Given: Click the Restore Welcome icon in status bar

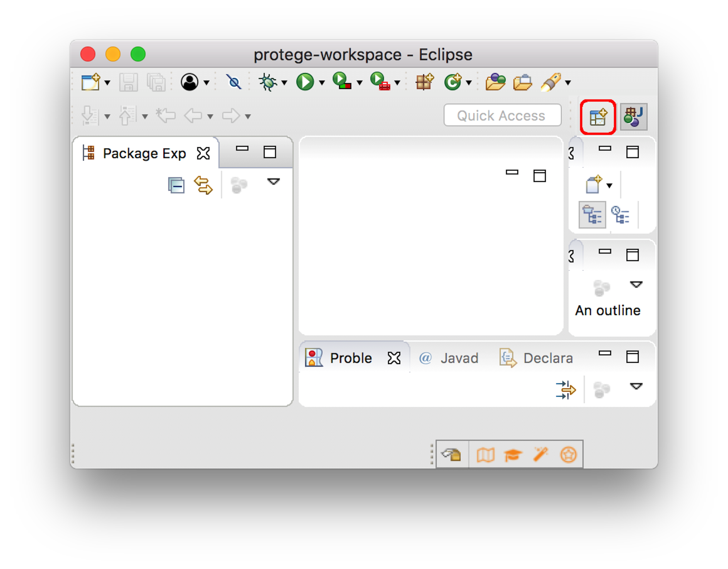Looking at the screenshot, I should pos(452,455).
